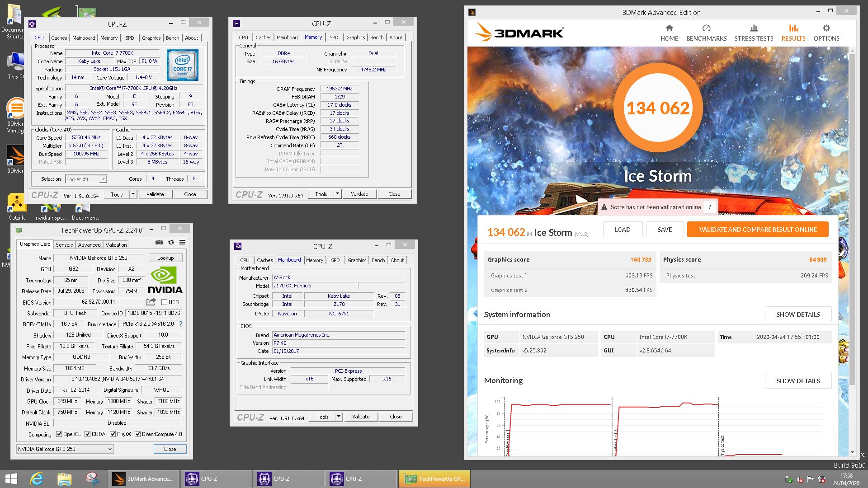868x488 pixels.
Task: Click Lookup button in GPU-Z
Action: 165,258
